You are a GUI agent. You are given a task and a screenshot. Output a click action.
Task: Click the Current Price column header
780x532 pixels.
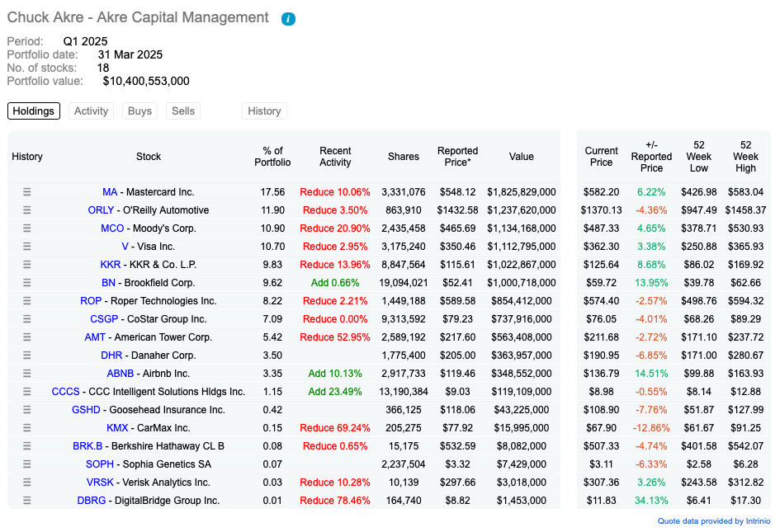[x=602, y=157]
